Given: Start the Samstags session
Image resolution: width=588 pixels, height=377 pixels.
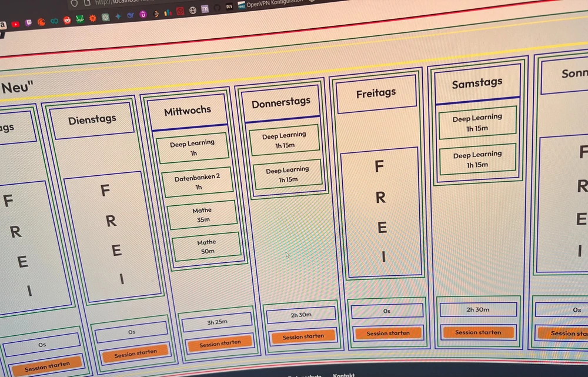Looking at the screenshot, I should click(478, 332).
